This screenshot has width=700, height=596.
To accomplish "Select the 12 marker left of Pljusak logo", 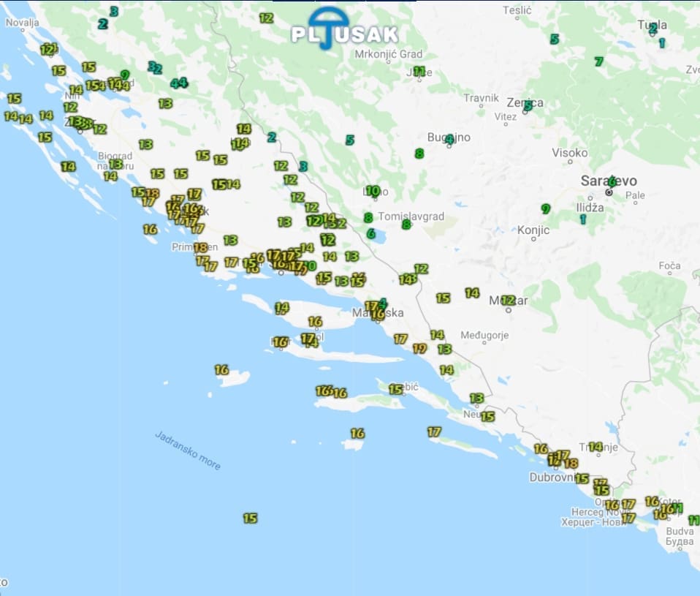I will point(266,18).
